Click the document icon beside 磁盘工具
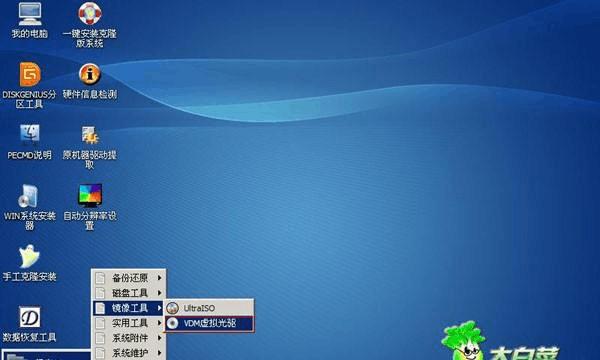 point(100,293)
